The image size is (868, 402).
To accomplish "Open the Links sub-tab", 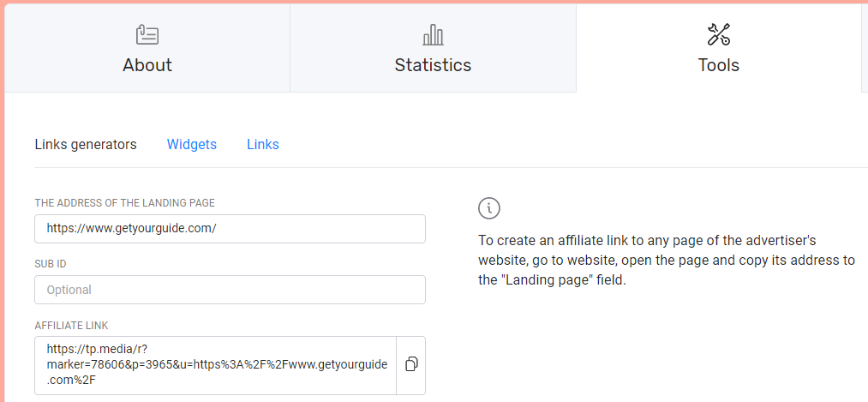I will 263,145.
